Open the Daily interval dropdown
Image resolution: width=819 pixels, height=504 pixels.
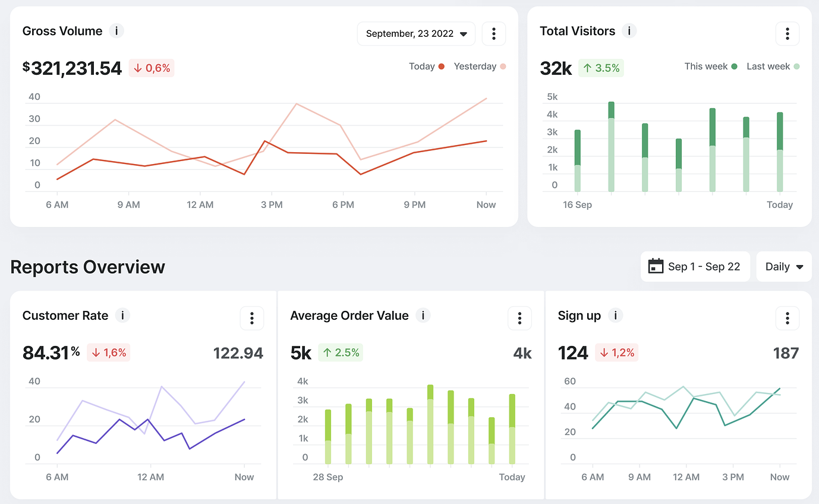(x=784, y=267)
